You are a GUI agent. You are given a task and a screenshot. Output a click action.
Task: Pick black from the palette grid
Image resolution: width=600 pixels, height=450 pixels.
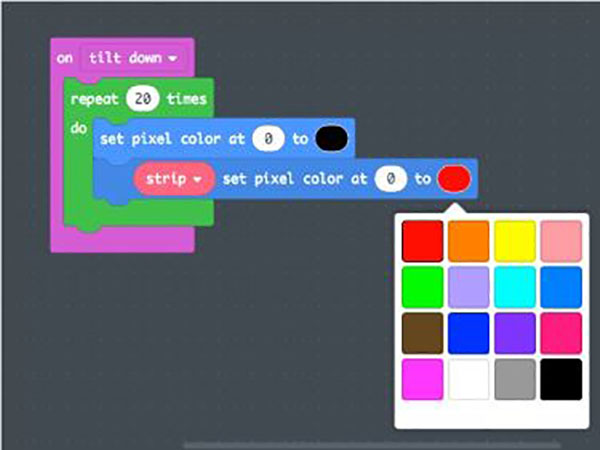pyautogui.click(x=560, y=379)
